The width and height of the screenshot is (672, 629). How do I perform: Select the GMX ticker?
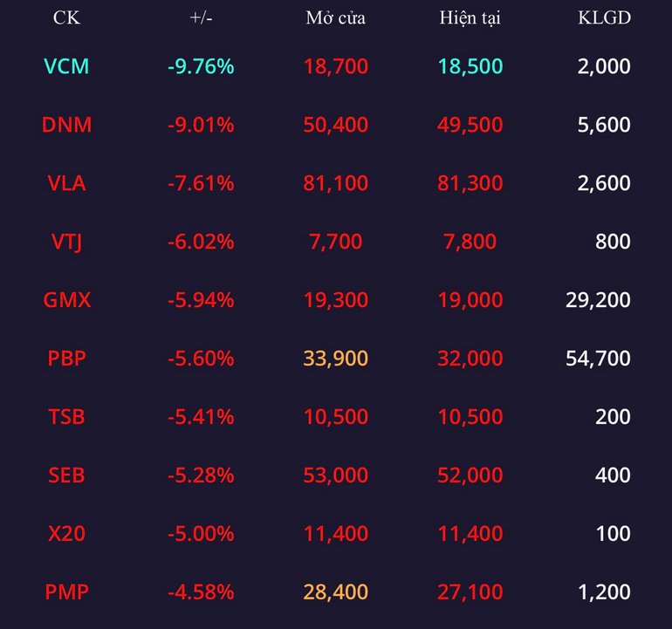66,300
